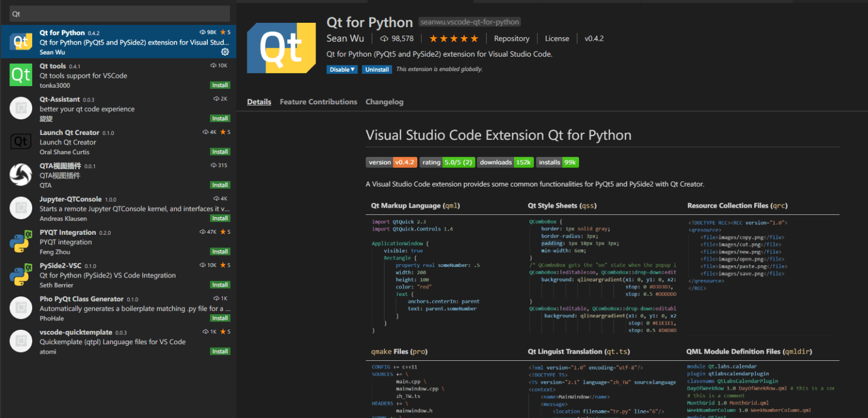Switch to the Changelog tab
The height and width of the screenshot is (418, 868).
[x=385, y=102]
